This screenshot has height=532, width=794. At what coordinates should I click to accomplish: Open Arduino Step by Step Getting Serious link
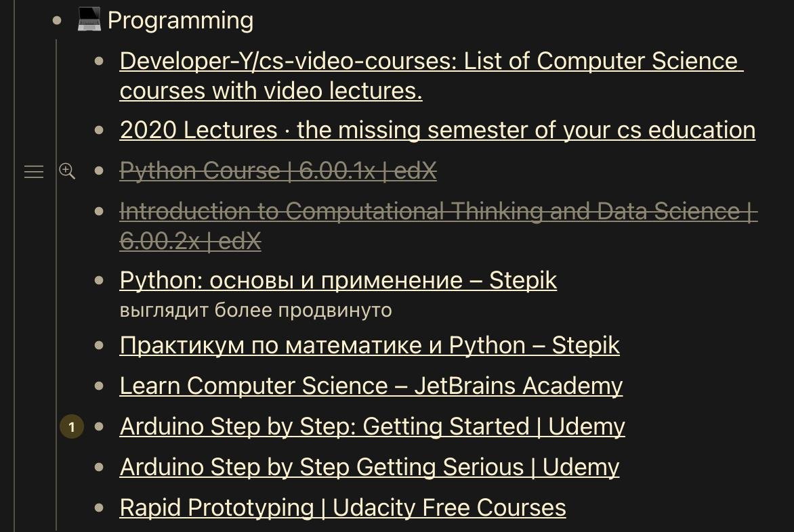[x=369, y=467]
